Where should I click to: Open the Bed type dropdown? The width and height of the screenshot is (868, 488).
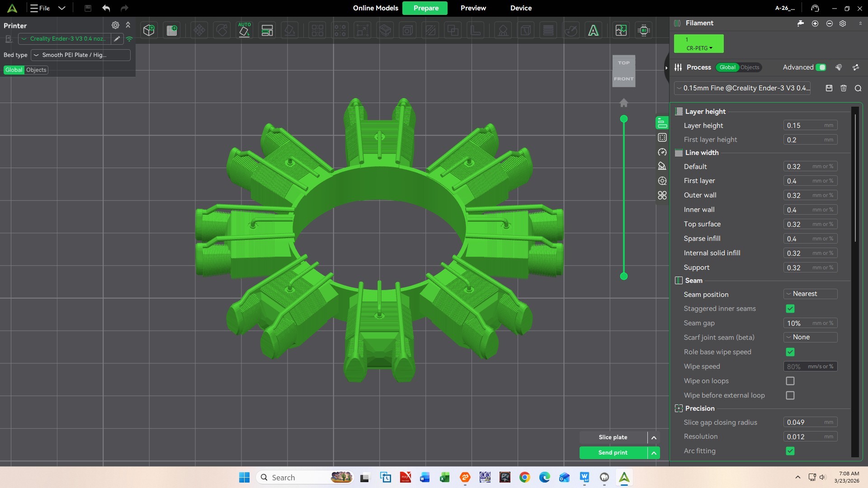(80, 55)
